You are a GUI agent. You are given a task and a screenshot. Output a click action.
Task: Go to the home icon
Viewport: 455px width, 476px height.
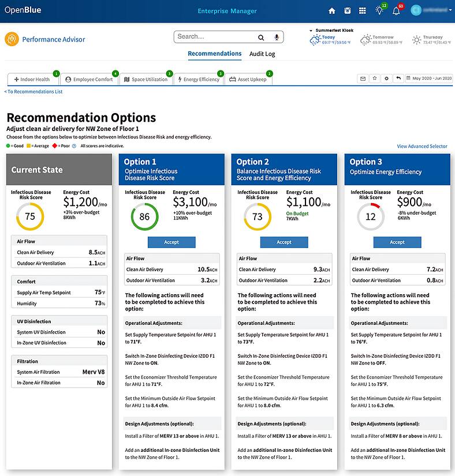pos(331,11)
